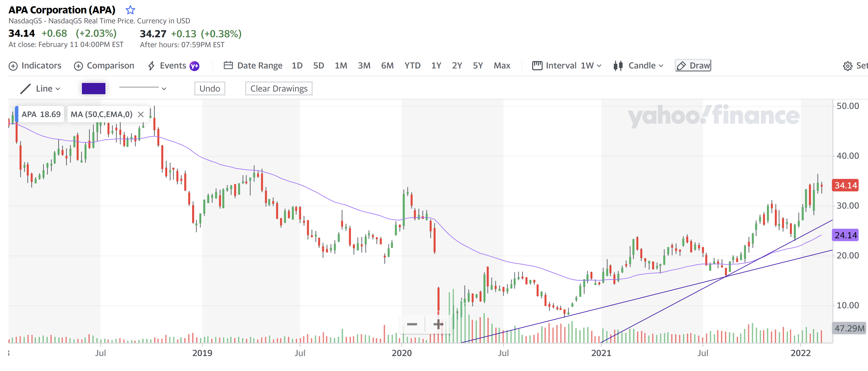Viewport: 868px width, 371px height.
Task: Open the Indicators menu
Action: pos(35,66)
